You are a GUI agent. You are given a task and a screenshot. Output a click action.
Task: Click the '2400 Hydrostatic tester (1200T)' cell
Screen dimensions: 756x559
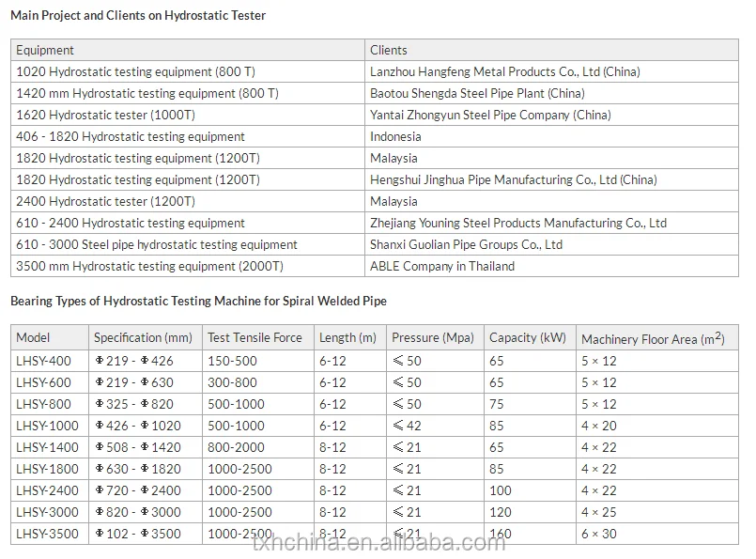[x=106, y=201]
